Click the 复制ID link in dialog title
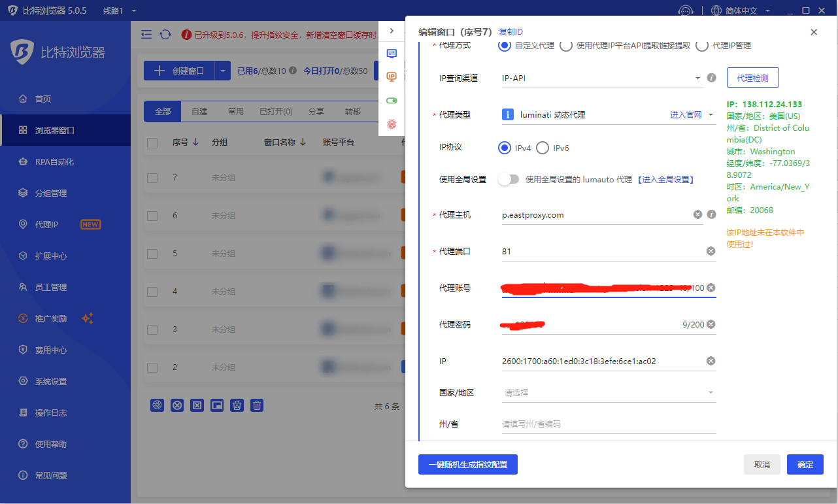Viewport: 838px width, 504px height. [x=511, y=32]
